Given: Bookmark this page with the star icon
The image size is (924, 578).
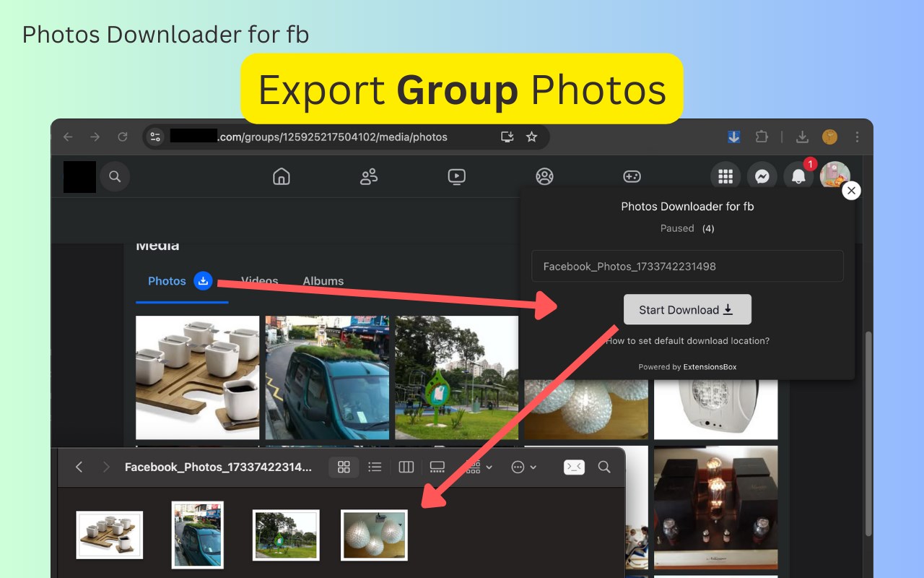Looking at the screenshot, I should [x=532, y=137].
